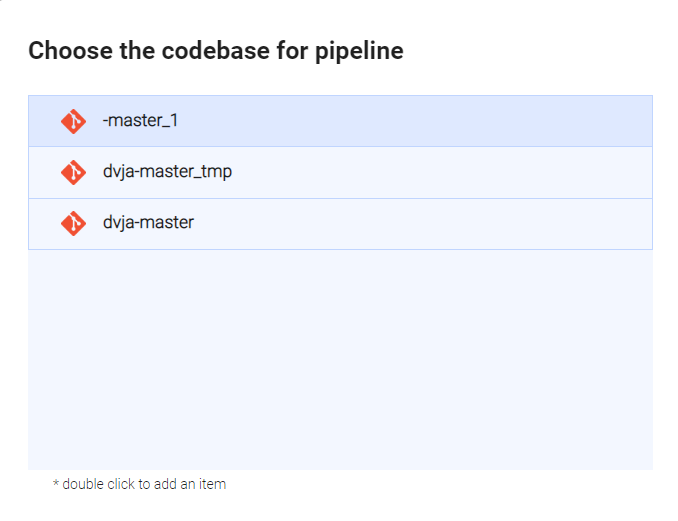678x521 pixels.
Task: Click the left margin before dvja-master icon
Action: click(x=43, y=223)
